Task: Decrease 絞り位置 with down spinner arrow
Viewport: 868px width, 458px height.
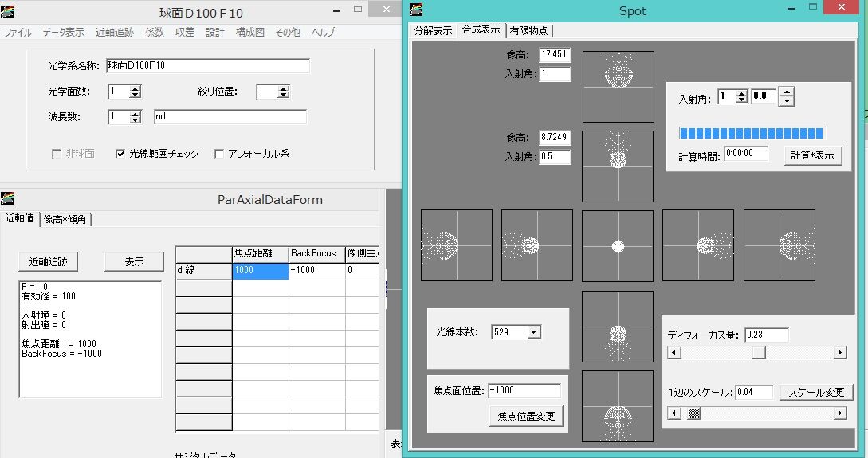Action: coord(284,95)
